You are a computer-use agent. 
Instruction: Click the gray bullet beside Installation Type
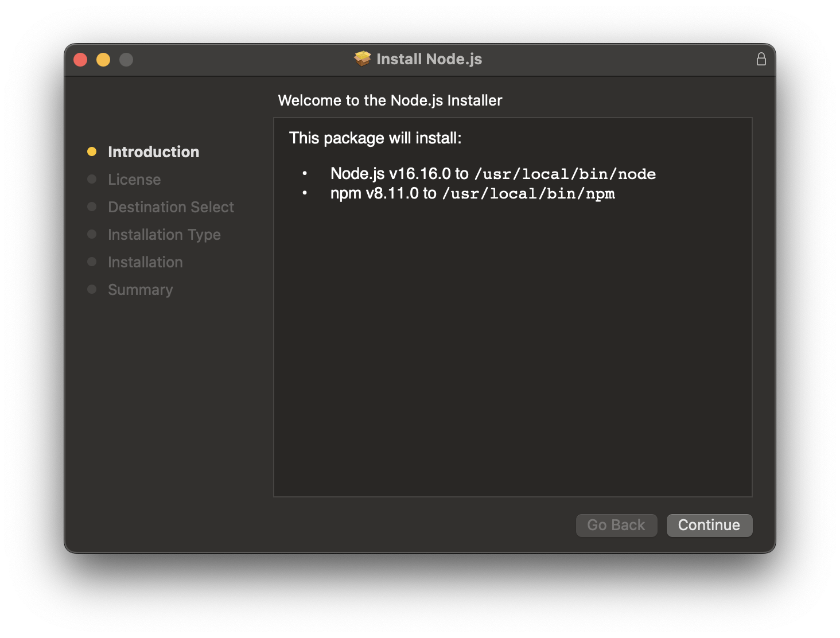point(92,234)
